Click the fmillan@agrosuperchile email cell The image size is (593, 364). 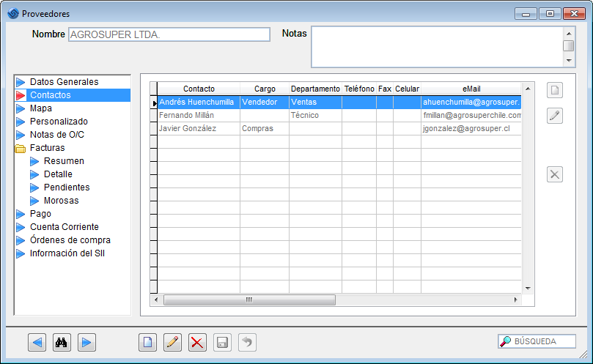(471, 115)
